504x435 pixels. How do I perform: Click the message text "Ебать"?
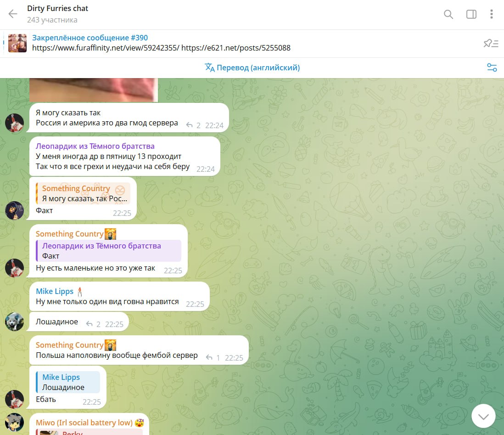(46, 399)
